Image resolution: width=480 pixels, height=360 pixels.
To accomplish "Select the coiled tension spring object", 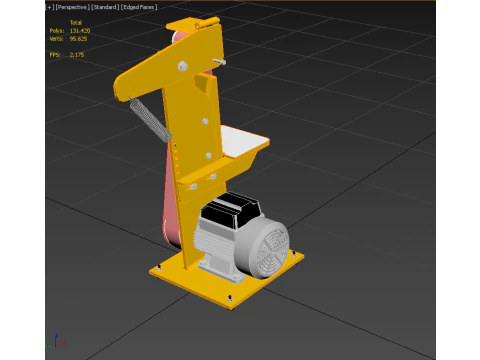I will tap(151, 119).
